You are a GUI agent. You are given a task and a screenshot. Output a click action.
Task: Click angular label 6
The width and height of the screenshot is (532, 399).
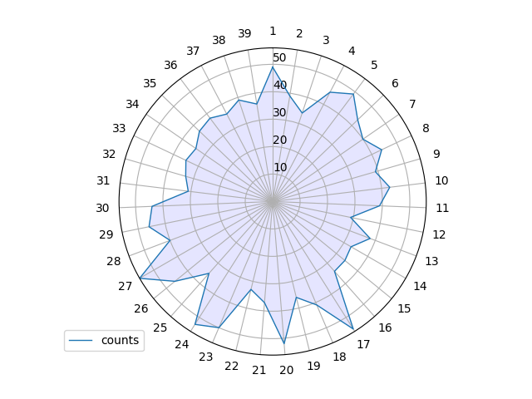coord(395,83)
